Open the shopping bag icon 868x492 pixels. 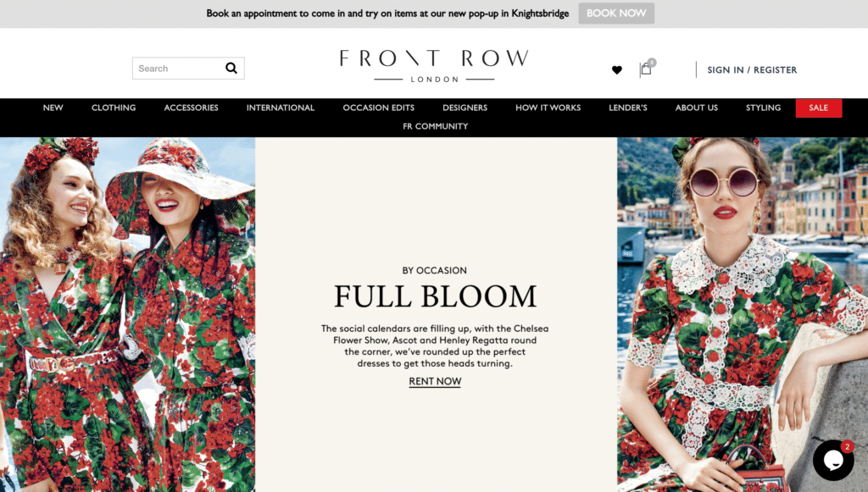[646, 69]
